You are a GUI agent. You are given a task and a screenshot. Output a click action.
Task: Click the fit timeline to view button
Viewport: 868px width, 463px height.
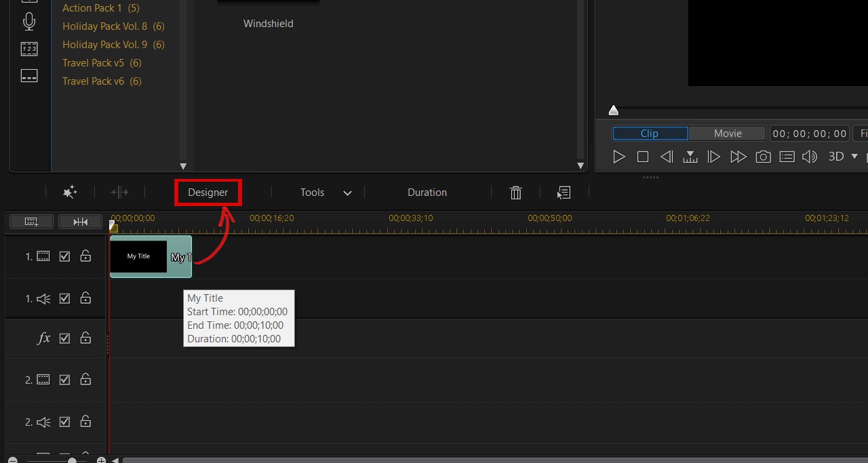click(x=80, y=222)
